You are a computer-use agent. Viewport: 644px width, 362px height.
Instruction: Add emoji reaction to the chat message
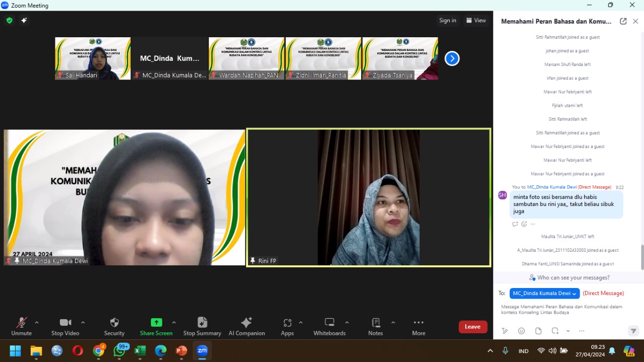(x=524, y=224)
